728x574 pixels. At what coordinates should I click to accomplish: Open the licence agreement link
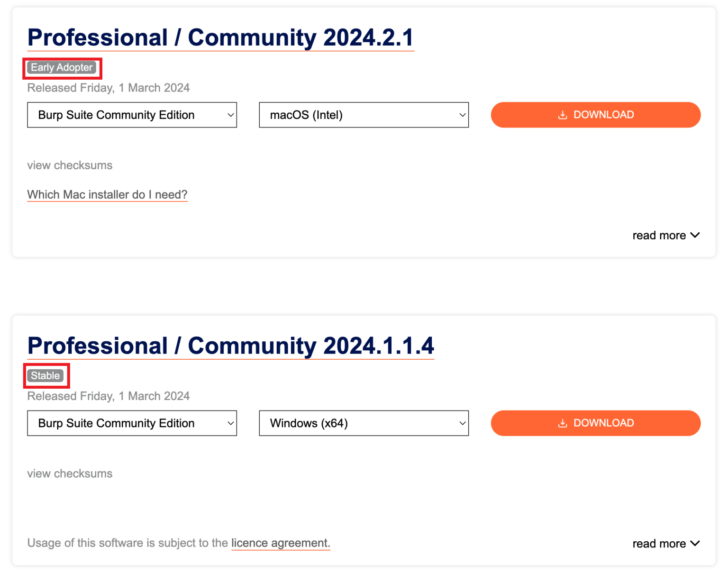tap(280, 543)
